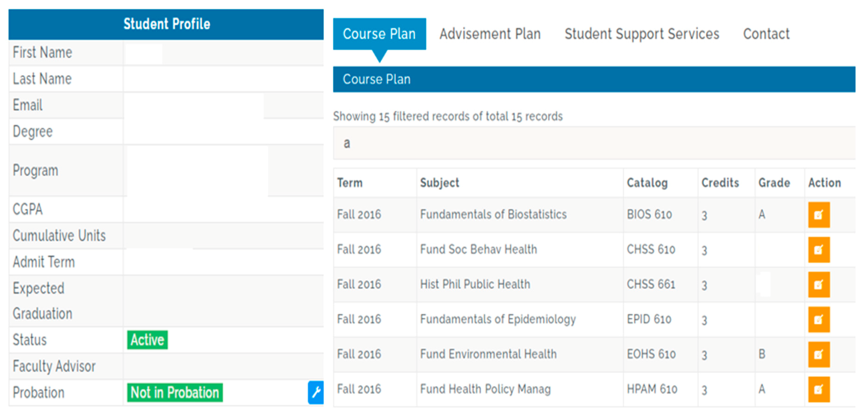Go to the Contact tab

click(766, 34)
